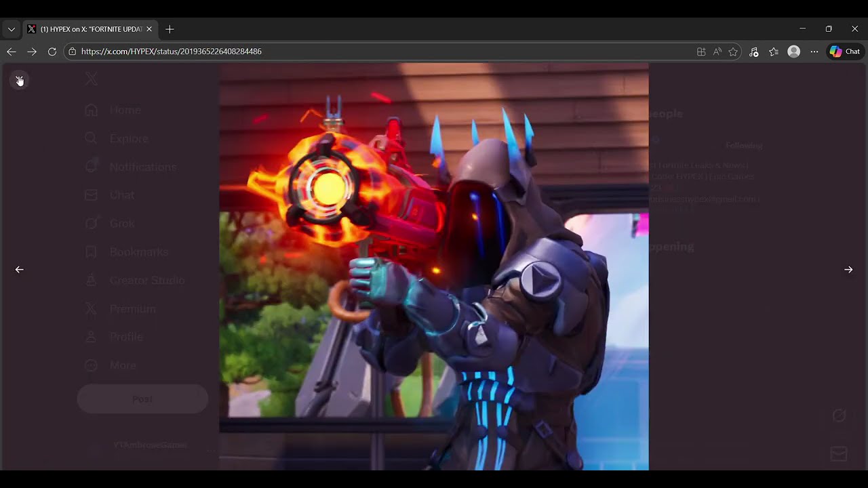This screenshot has height=488, width=868.
Task: Go to the previous image with left arrow
Action: coord(20,270)
